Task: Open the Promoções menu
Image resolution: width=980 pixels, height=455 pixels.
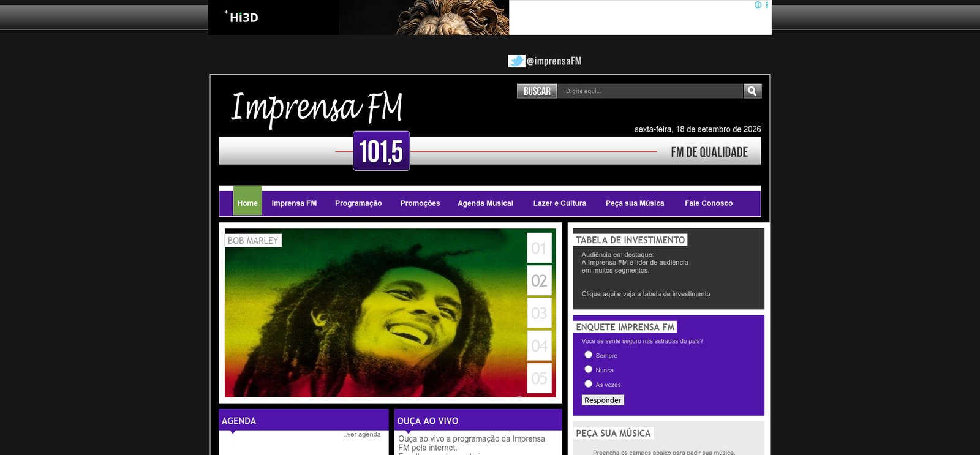Action: tap(420, 203)
